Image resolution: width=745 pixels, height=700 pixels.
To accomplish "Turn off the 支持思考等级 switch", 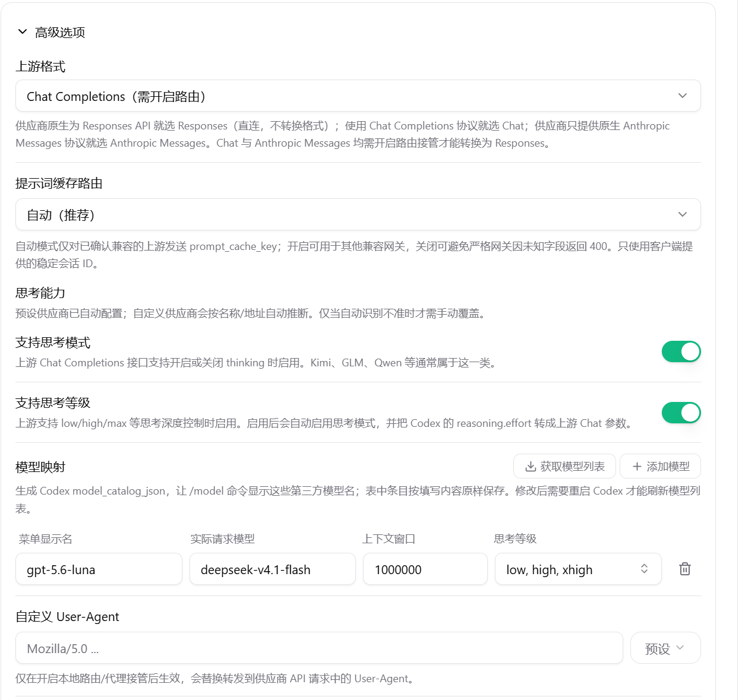I will tap(681, 412).
